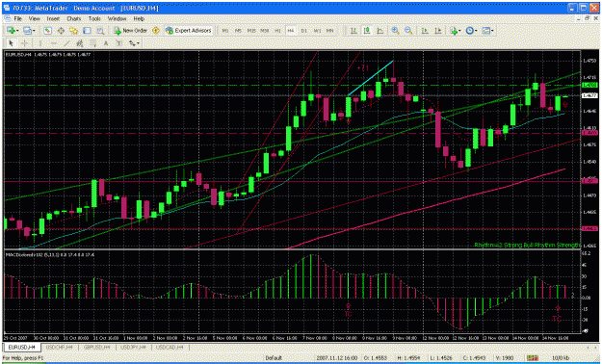
Task: Open the Insert menu
Action: (x=53, y=18)
